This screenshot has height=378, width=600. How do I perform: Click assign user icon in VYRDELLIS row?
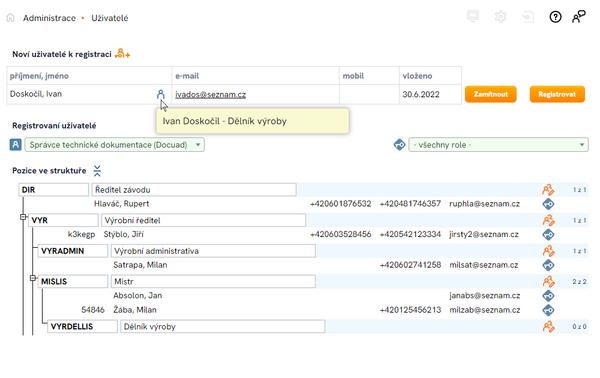coord(548,327)
